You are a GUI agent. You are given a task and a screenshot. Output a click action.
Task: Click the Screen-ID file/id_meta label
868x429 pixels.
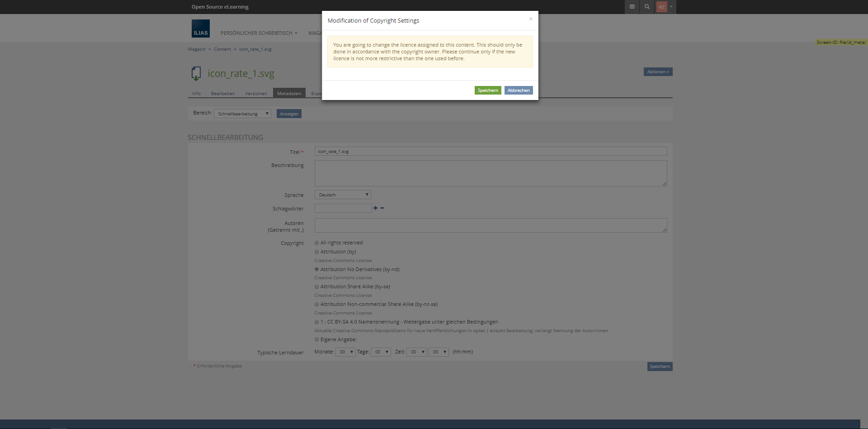841,42
